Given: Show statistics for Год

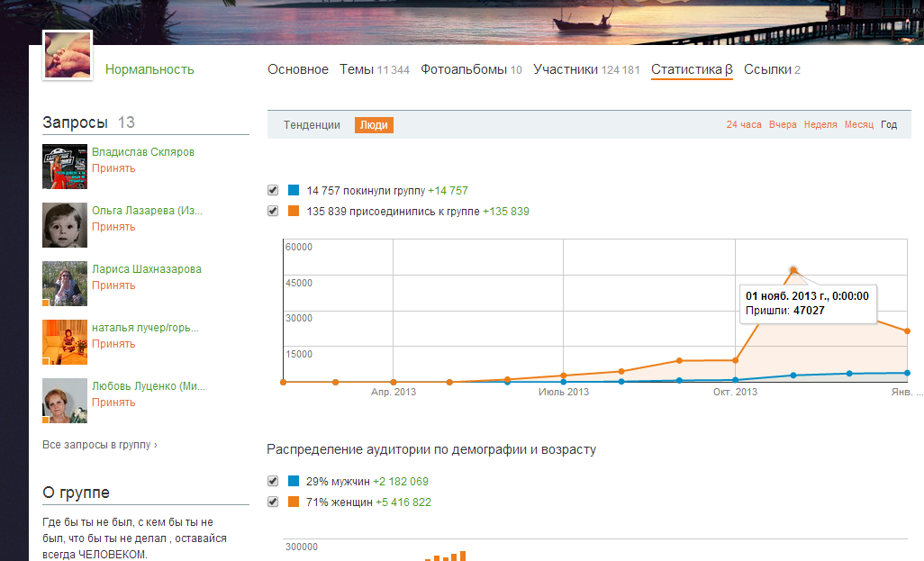Looking at the screenshot, I should pyautogui.click(x=889, y=124).
